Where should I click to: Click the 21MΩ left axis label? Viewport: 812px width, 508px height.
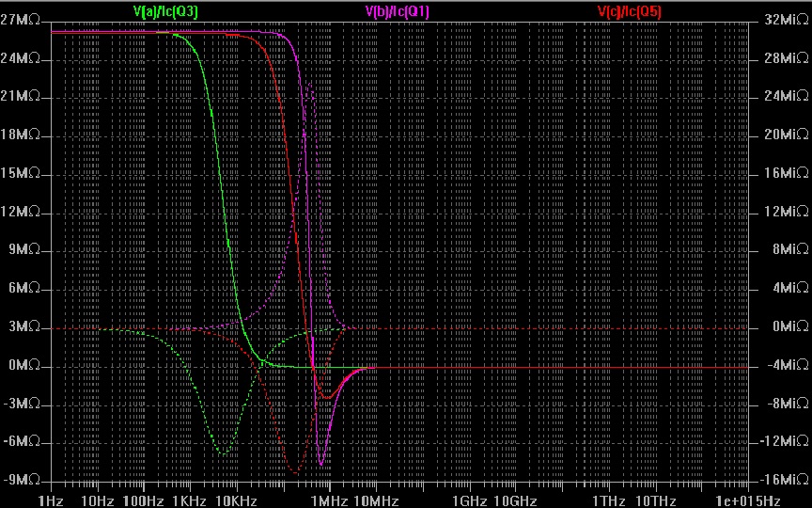pos(20,96)
